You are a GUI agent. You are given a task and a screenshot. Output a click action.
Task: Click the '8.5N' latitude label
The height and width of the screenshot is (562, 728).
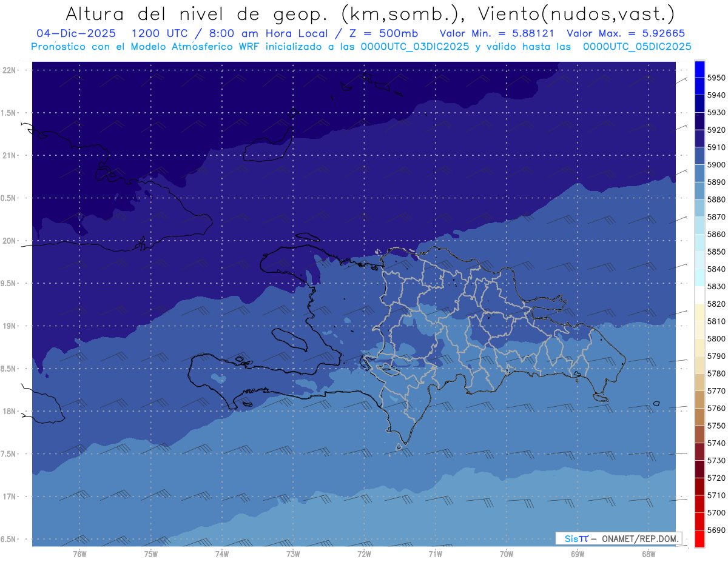click(9, 369)
